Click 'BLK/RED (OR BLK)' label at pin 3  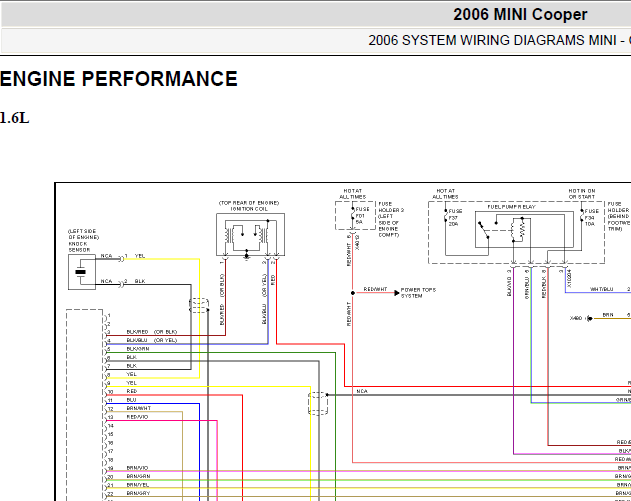pos(152,332)
